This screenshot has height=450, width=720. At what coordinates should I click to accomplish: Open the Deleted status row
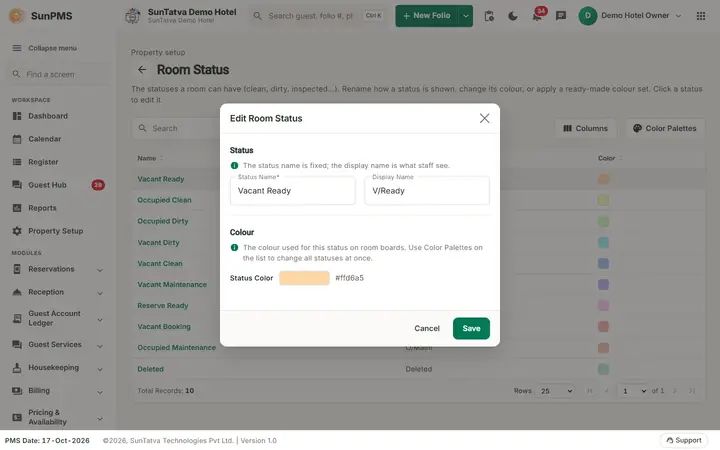[150, 369]
